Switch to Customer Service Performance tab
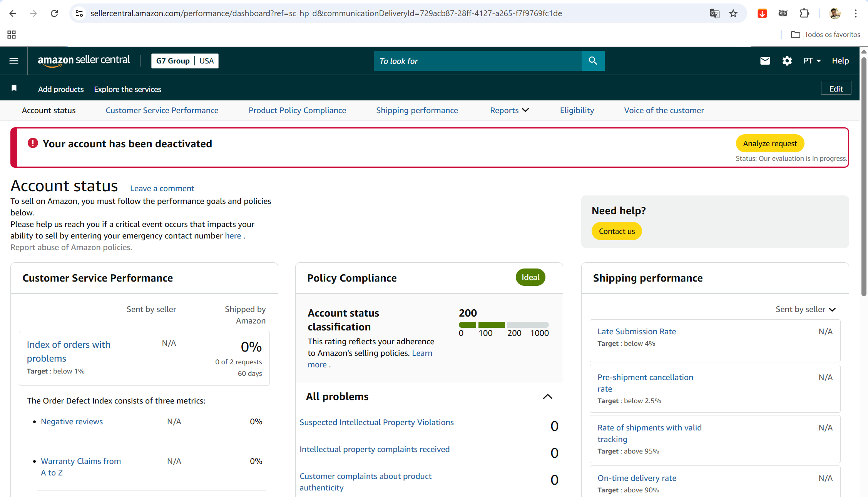The width and height of the screenshot is (868, 497). (162, 110)
